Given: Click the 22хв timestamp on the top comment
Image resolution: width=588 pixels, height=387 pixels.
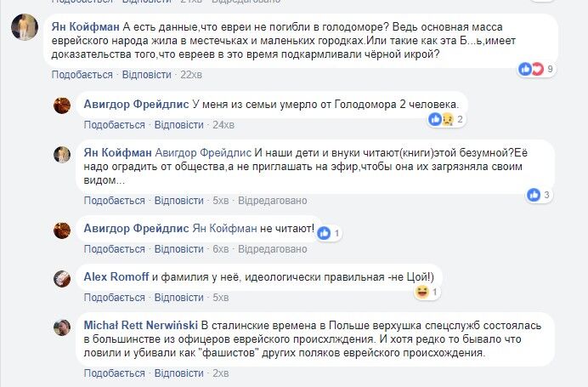Looking at the screenshot, I should pyautogui.click(x=190, y=75).
